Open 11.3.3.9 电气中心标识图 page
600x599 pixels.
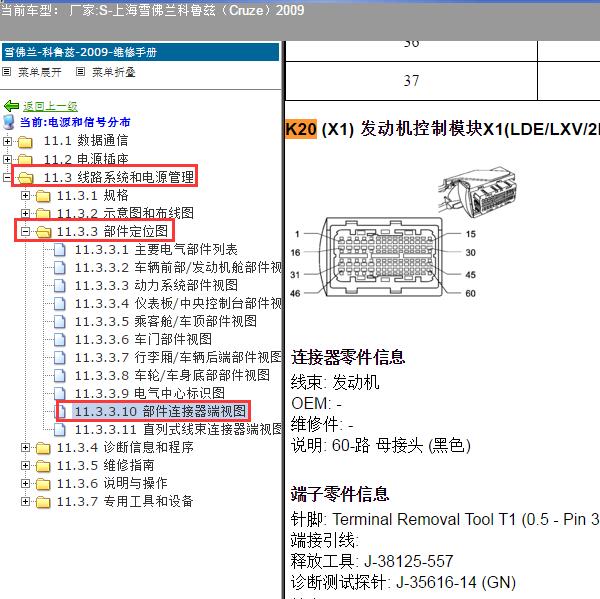(150, 393)
